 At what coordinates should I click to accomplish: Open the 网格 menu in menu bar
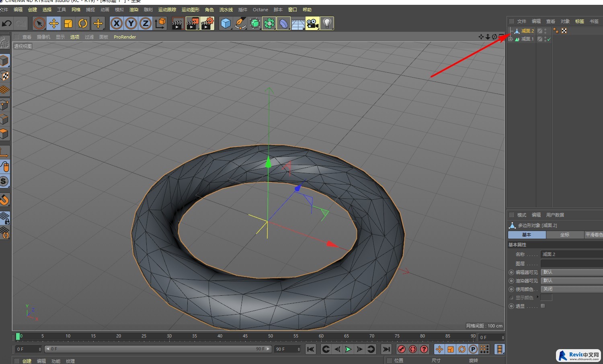76,10
